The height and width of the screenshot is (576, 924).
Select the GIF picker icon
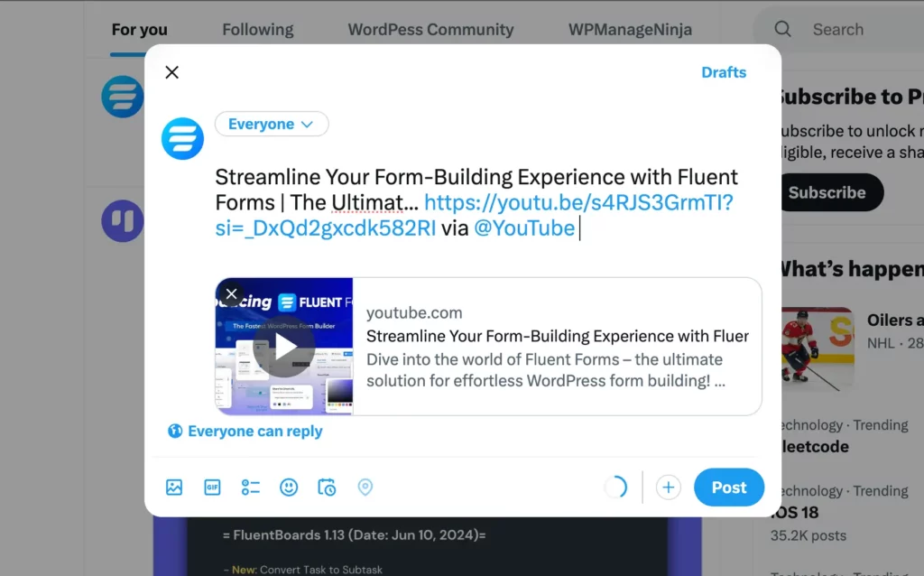212,487
